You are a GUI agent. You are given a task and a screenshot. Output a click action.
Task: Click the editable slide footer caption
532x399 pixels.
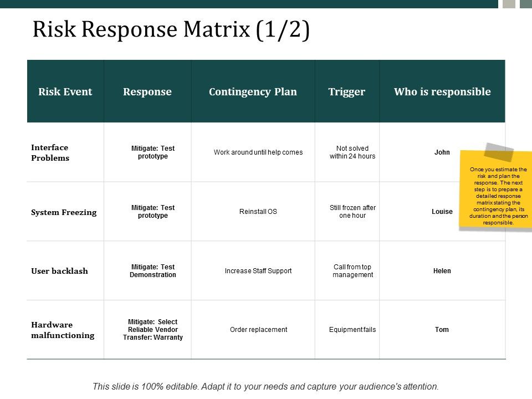coord(265,386)
